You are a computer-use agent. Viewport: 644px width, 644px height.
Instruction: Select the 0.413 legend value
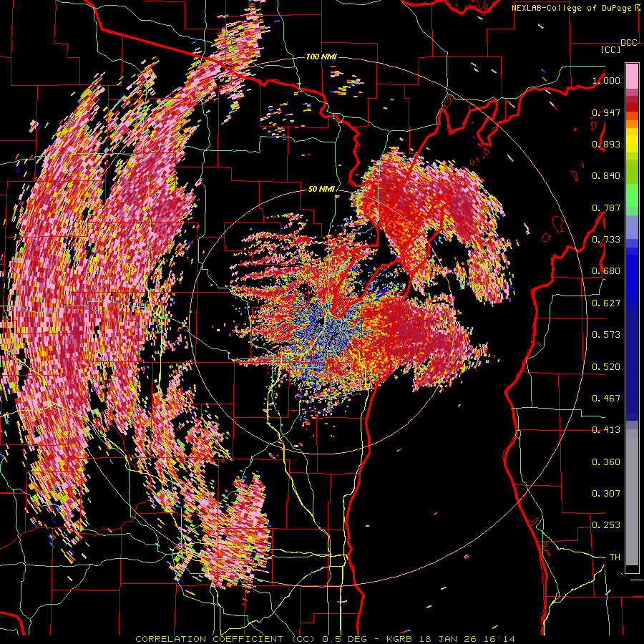[x=606, y=430]
